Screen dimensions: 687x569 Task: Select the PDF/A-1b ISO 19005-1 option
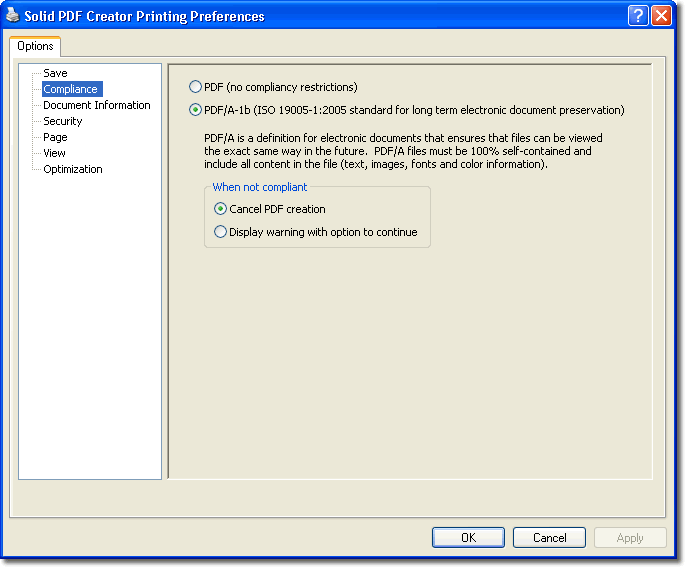click(x=195, y=110)
